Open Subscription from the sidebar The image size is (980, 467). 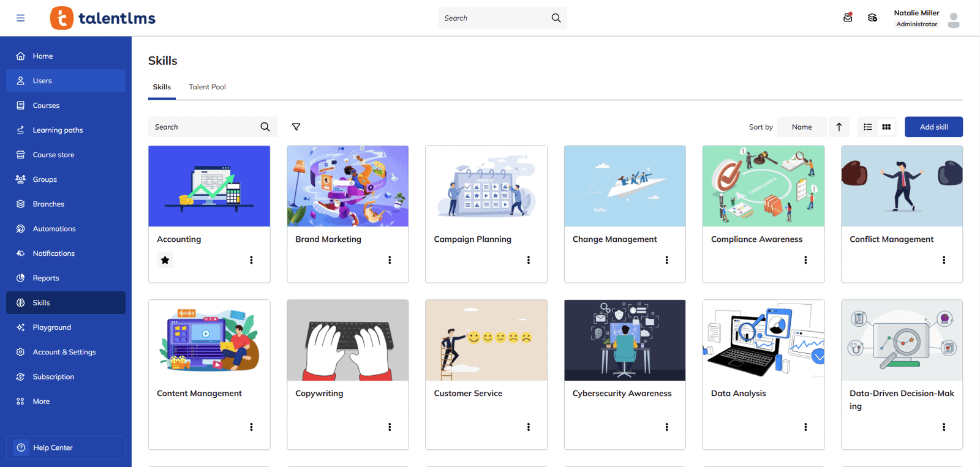pyautogui.click(x=66, y=376)
